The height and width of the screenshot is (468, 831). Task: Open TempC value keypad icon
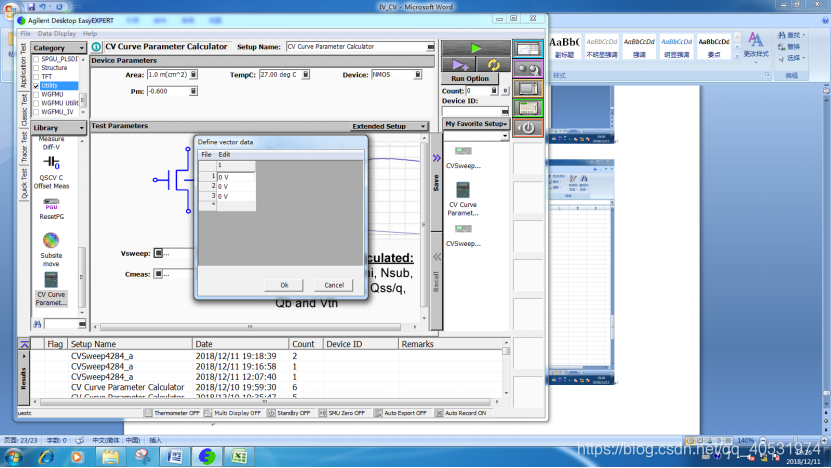point(305,75)
